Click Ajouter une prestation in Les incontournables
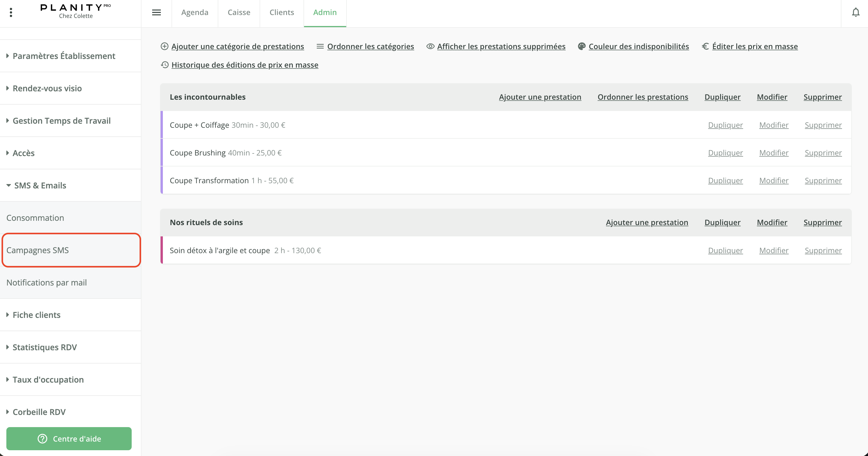The image size is (868, 456). coord(540,97)
